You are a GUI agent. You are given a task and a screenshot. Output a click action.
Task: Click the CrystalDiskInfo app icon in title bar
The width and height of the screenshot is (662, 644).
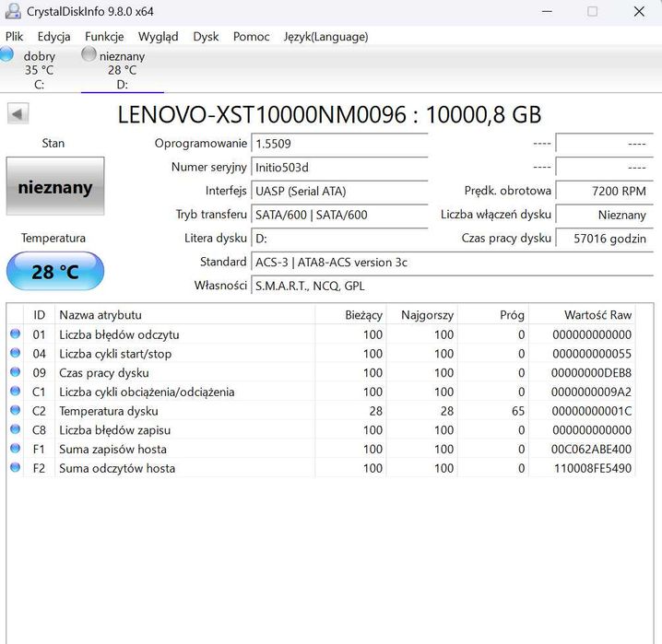point(13,11)
